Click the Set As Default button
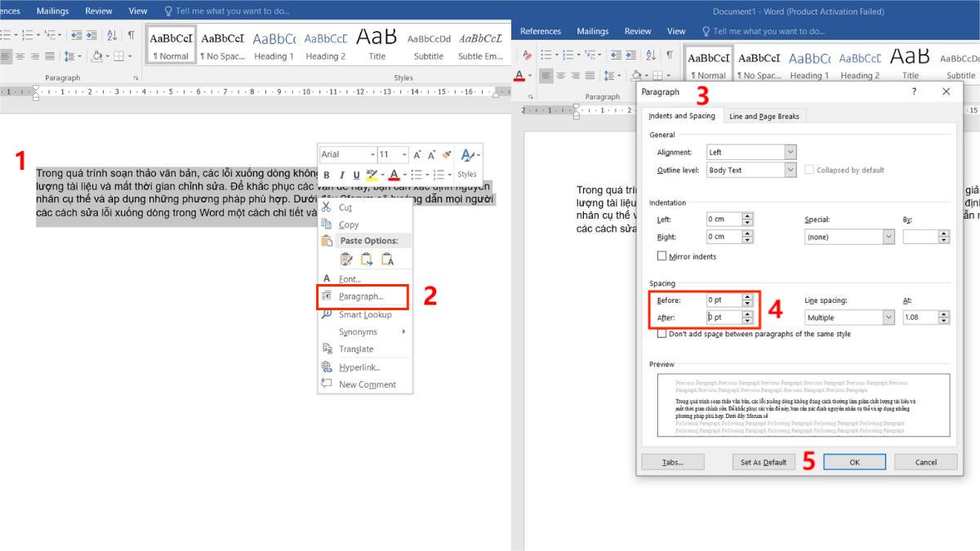The width and height of the screenshot is (980, 551). [x=763, y=462]
